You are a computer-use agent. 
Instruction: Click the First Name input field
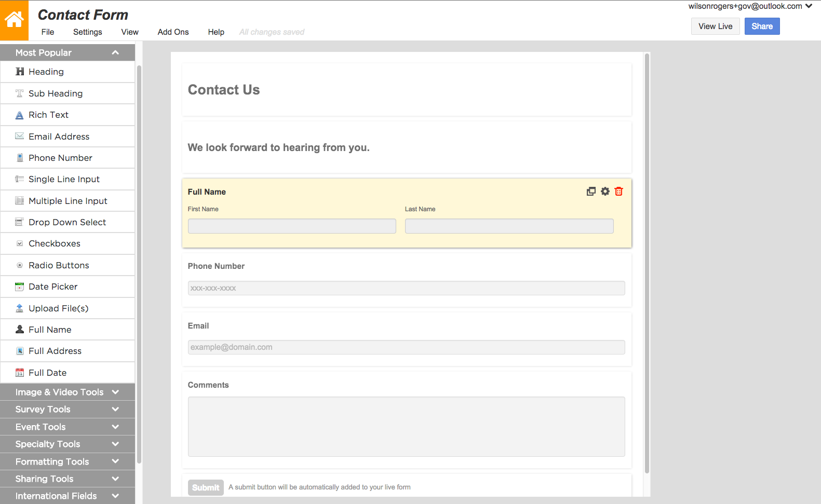(x=292, y=226)
